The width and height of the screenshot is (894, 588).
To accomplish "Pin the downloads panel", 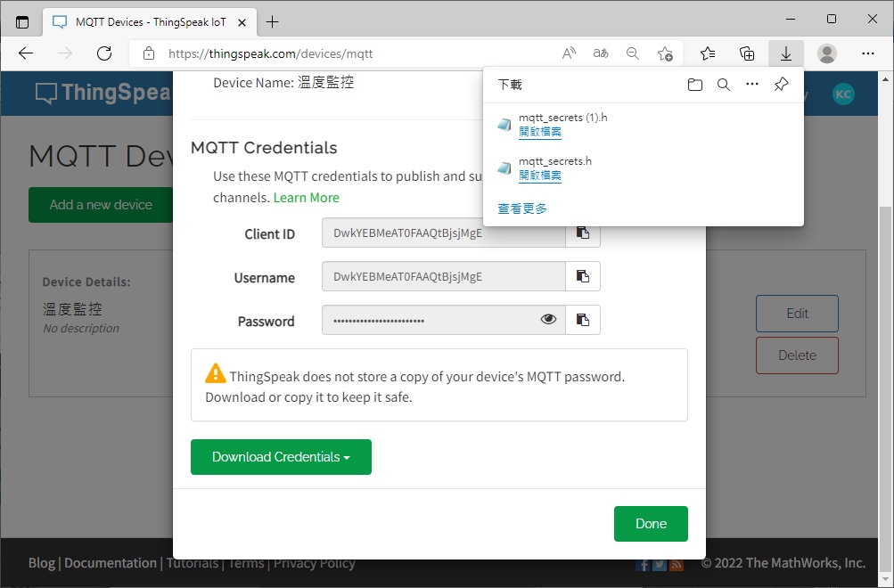I will click(x=781, y=85).
